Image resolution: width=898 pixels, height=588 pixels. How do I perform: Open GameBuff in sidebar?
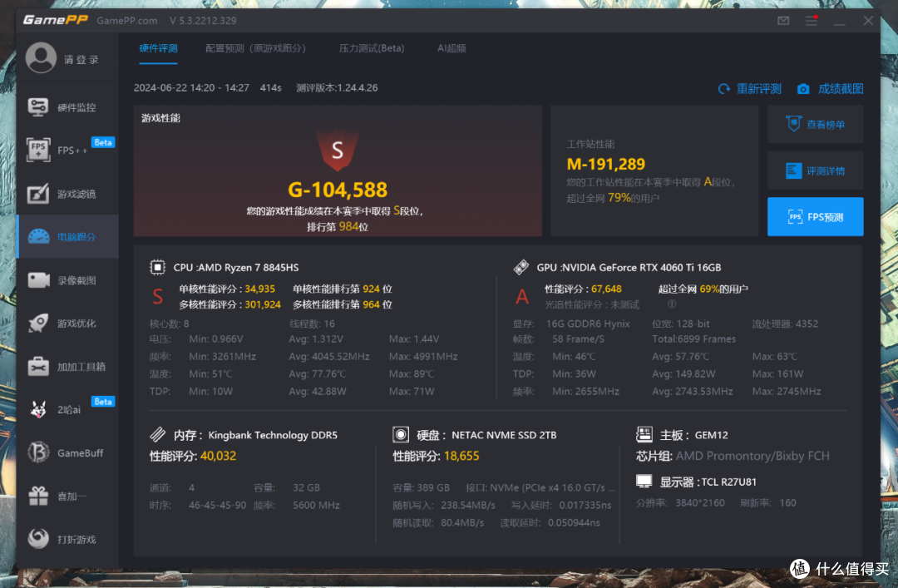[67, 452]
